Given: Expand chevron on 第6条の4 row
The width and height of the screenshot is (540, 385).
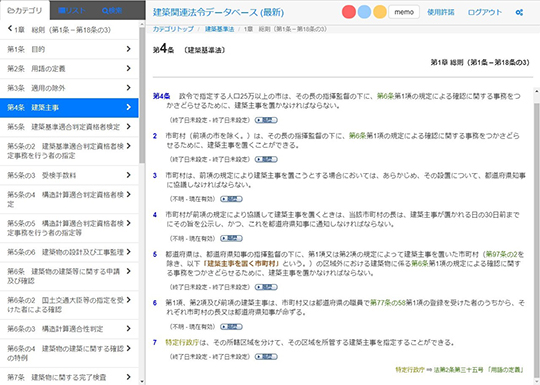Looking at the screenshot, I should [x=128, y=348].
